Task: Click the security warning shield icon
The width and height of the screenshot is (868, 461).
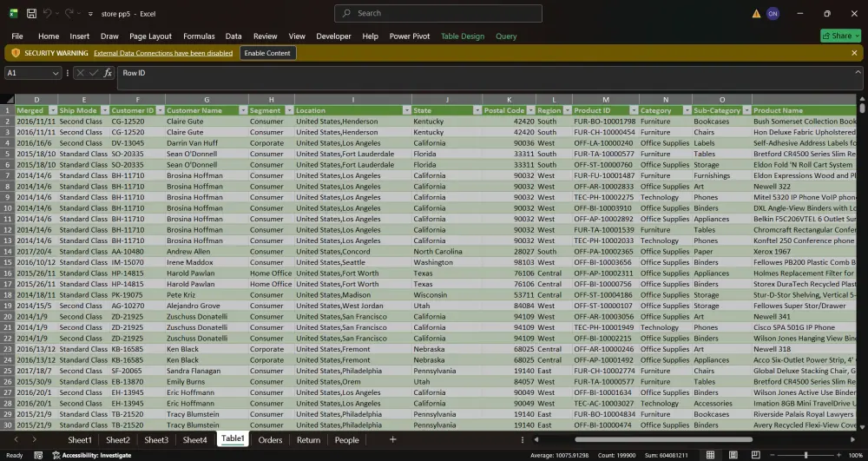Action: click(16, 53)
